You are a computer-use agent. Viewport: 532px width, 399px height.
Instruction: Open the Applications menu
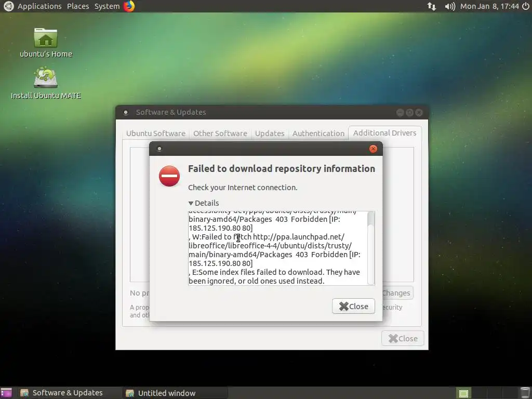click(39, 6)
